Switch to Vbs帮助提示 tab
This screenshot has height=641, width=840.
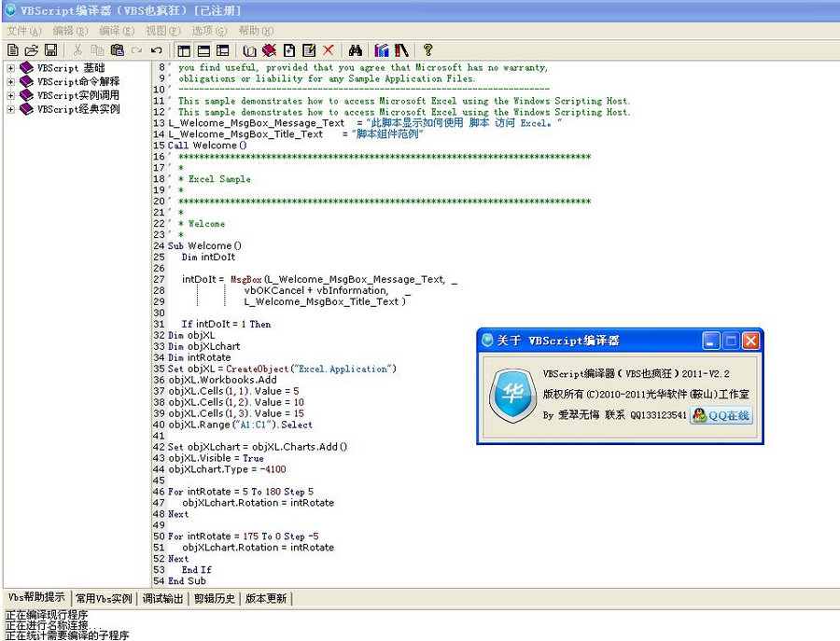[x=36, y=598]
